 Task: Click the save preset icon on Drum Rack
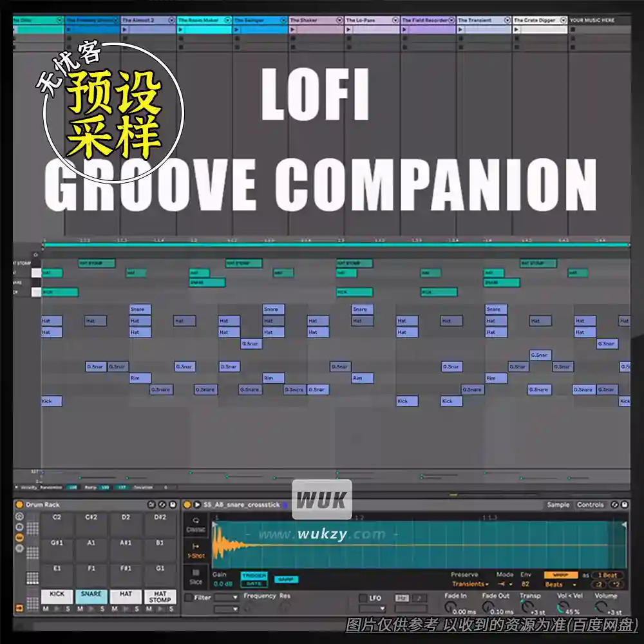coord(171,504)
